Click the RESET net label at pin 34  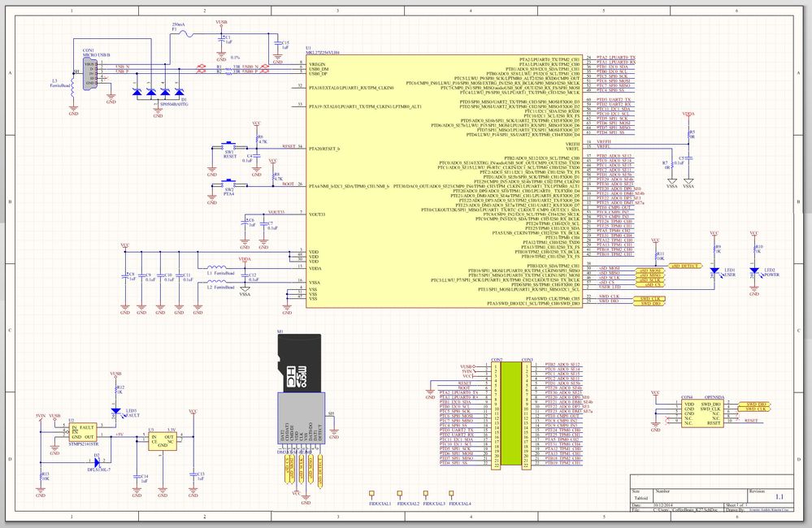[x=289, y=146]
